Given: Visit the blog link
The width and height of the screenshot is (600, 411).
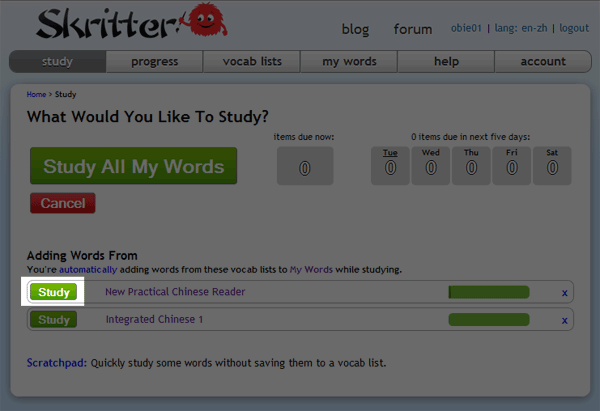Looking at the screenshot, I should tap(355, 29).
